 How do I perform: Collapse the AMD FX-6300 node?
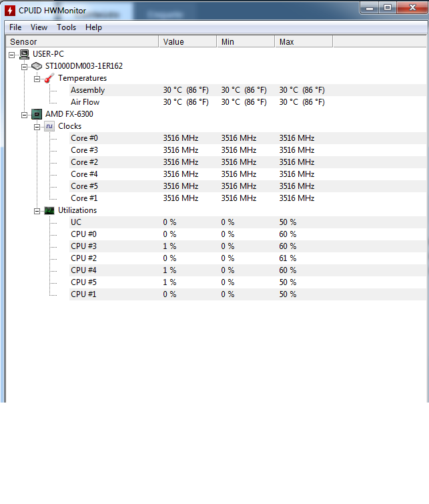click(25, 115)
